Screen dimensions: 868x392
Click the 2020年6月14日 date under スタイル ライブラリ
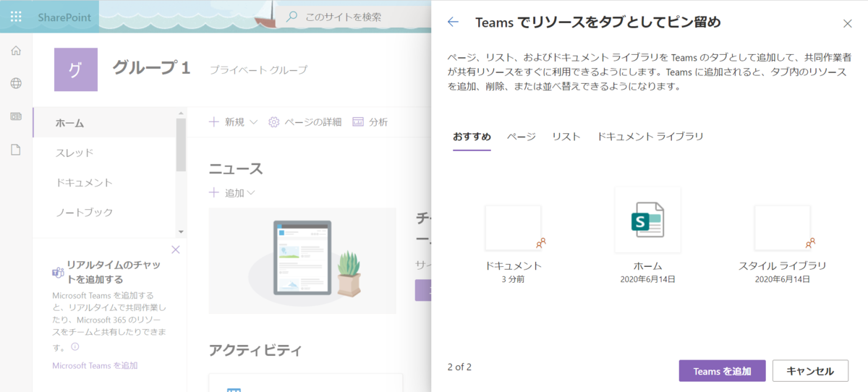point(783,279)
